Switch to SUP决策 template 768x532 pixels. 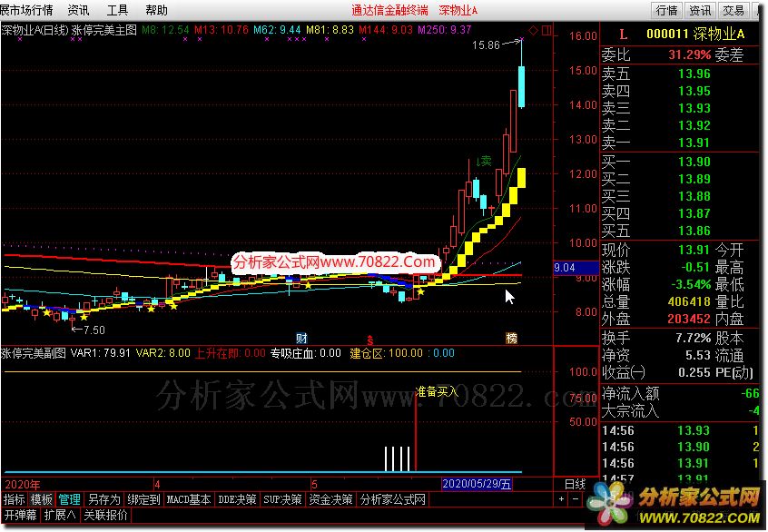[282, 499]
